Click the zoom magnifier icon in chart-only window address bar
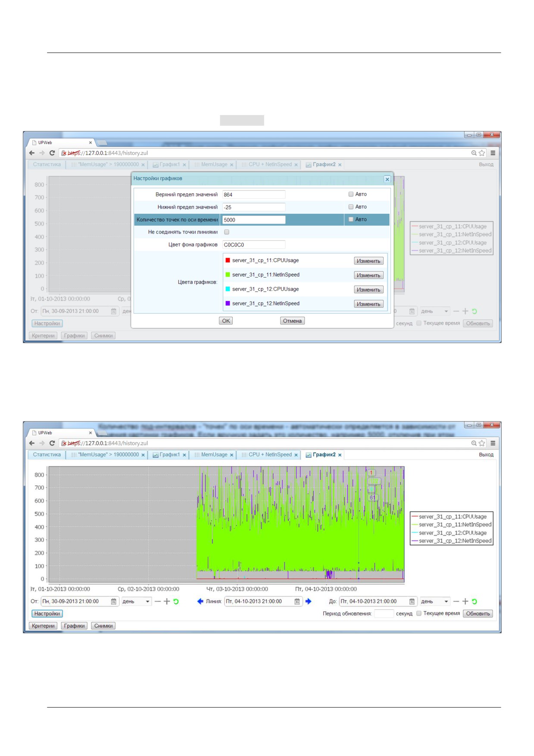This screenshot has height=756, width=534. (x=474, y=443)
